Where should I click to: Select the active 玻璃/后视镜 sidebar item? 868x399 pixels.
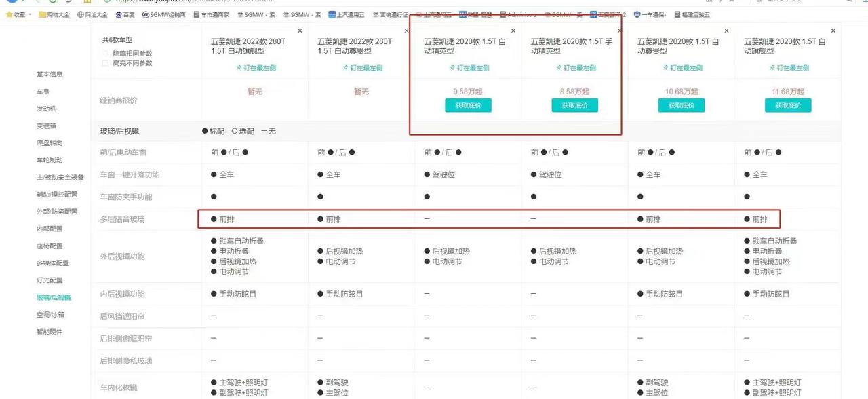[54, 297]
